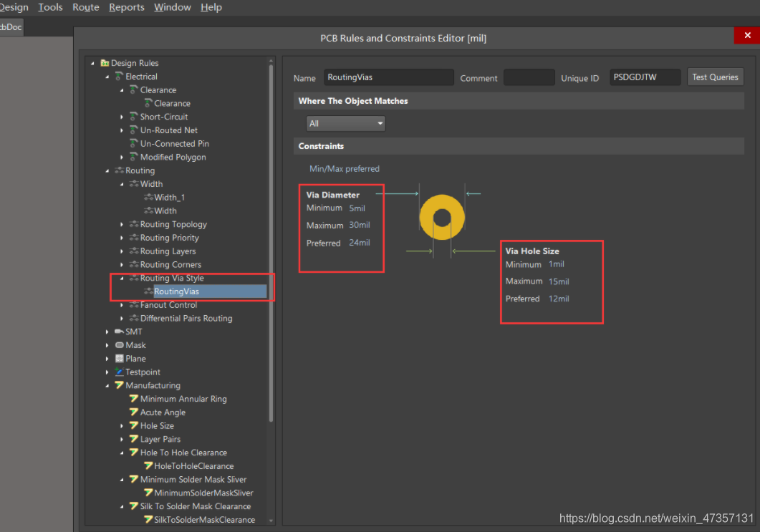Image resolution: width=760 pixels, height=532 pixels.
Task: Click the Mask category icon
Action: [x=119, y=345]
